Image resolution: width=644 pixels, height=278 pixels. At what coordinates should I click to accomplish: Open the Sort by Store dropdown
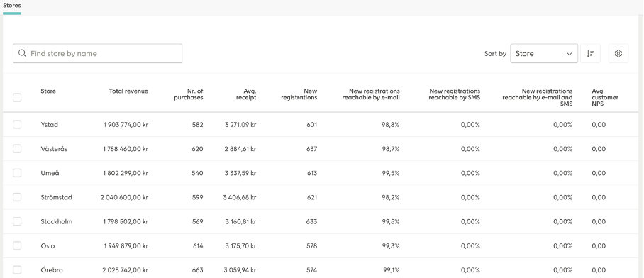[544, 53]
